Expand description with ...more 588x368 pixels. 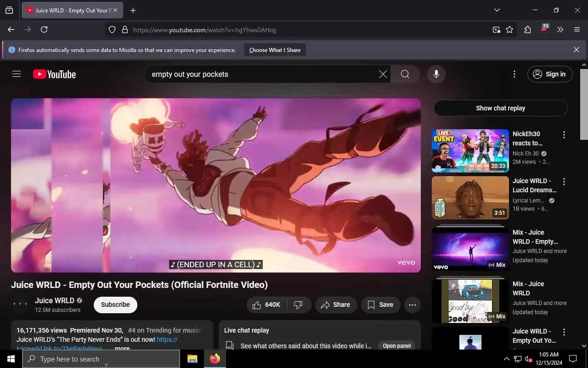tap(122, 348)
